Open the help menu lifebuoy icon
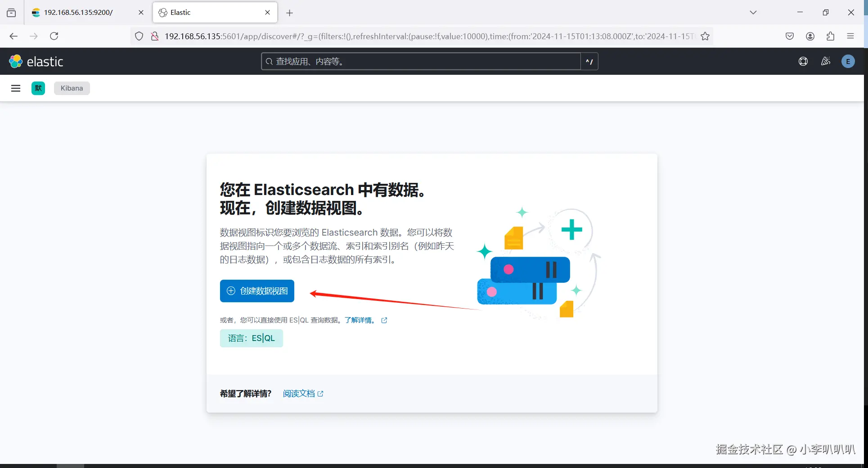The height and width of the screenshot is (468, 868). click(x=803, y=61)
